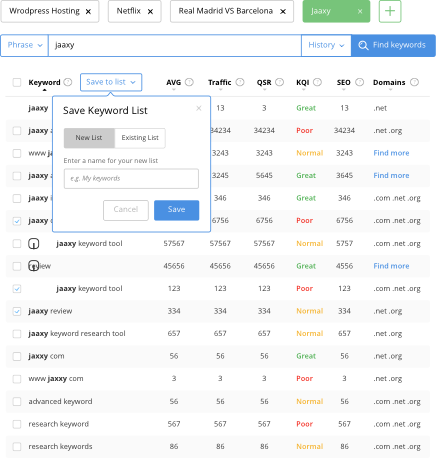Click the blue Save button

coord(176,210)
